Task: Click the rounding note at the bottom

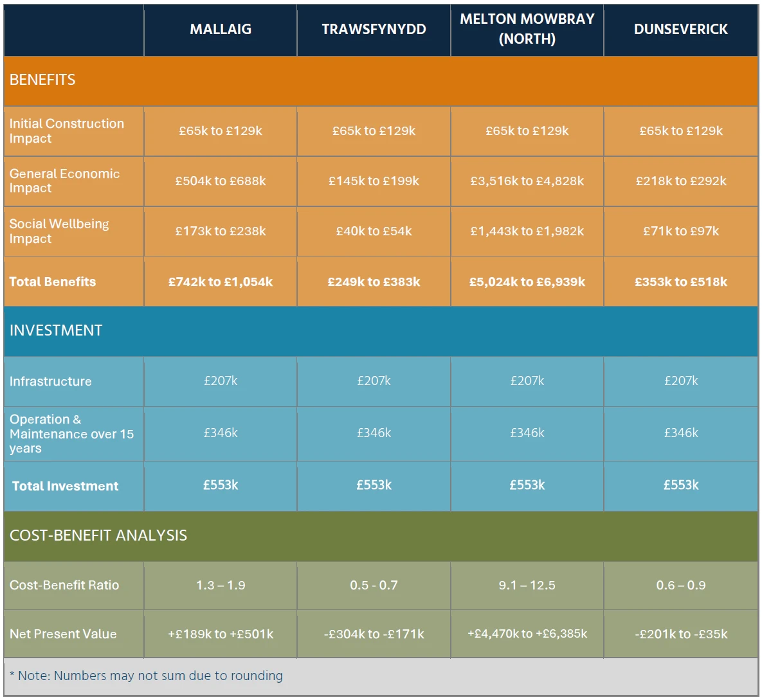Action: [x=146, y=676]
